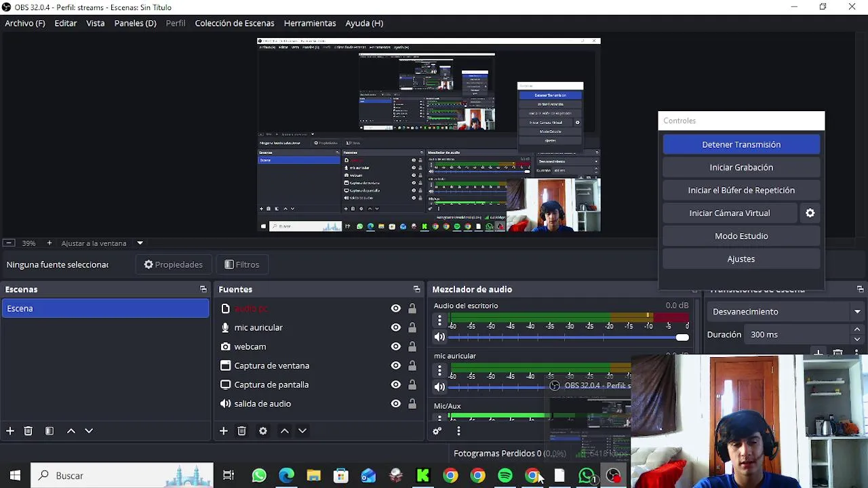This screenshot has height=488, width=868.
Task: Hide the salida de audio source
Action: coord(396,403)
